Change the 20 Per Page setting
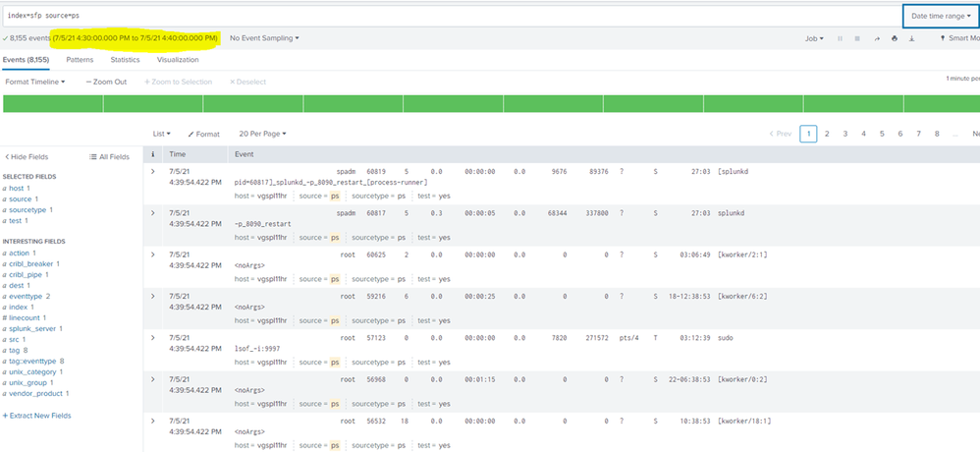Viewport: 980px width, 452px height. 262,134
